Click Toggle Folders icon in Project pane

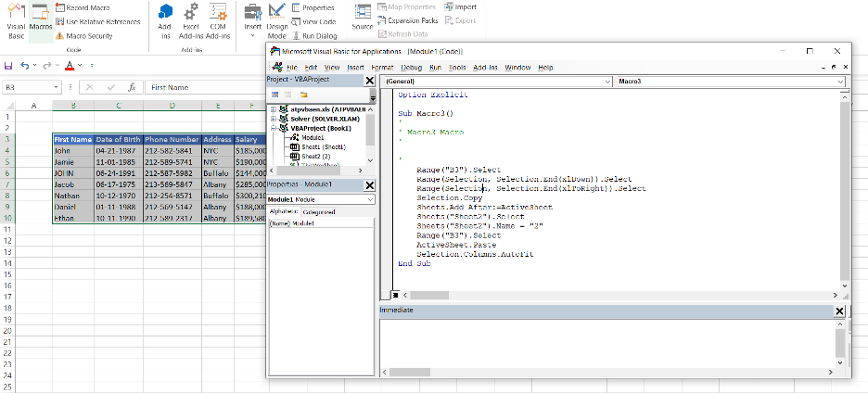(303, 95)
